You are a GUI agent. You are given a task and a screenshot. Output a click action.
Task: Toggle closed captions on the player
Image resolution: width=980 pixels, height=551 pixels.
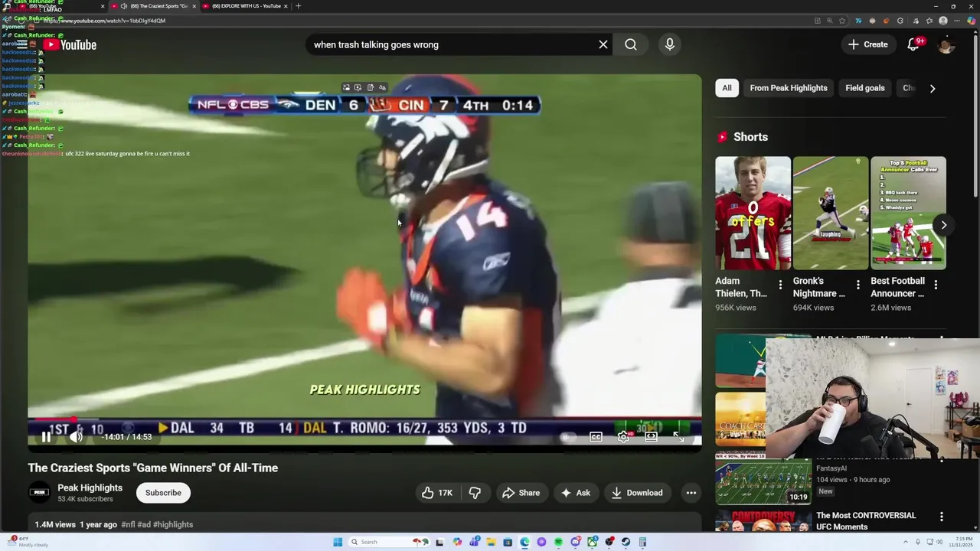(x=596, y=437)
